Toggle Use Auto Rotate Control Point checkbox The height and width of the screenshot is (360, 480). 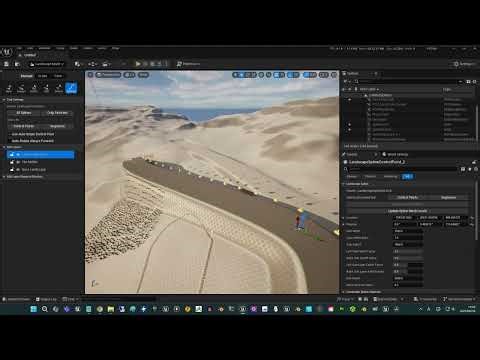9,134
